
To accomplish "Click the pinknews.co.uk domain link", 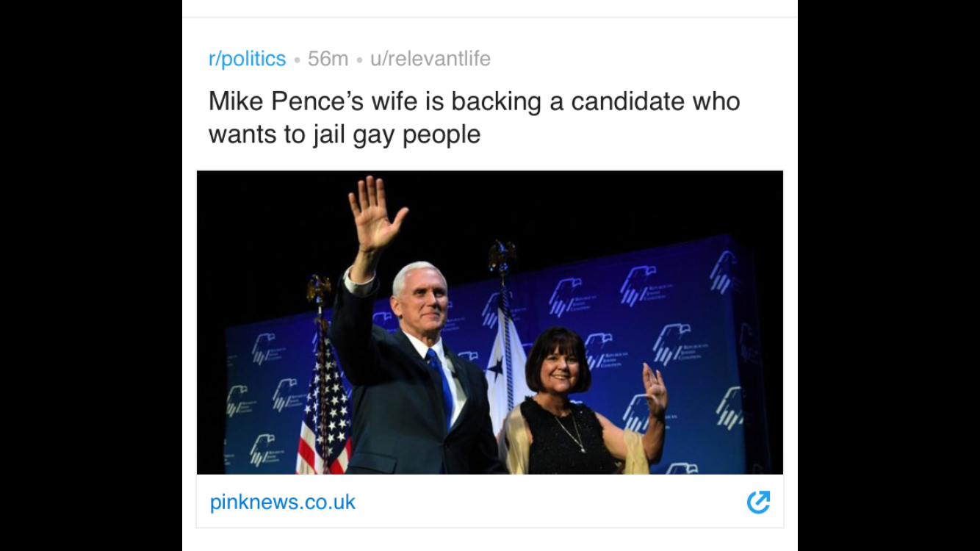I will click(283, 503).
